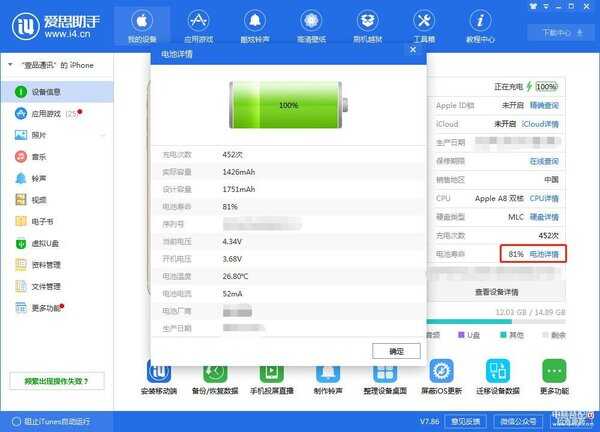
Task: Click the green 更多功能 icon
Action: [554, 370]
